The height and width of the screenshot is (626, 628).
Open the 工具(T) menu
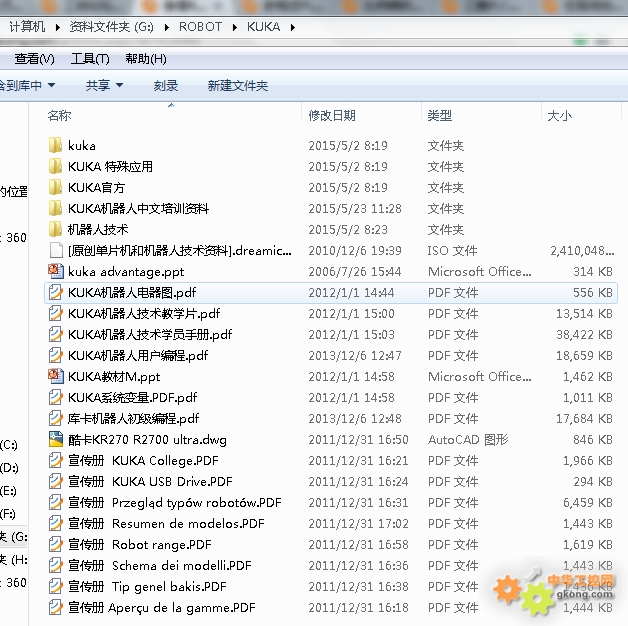tap(90, 59)
